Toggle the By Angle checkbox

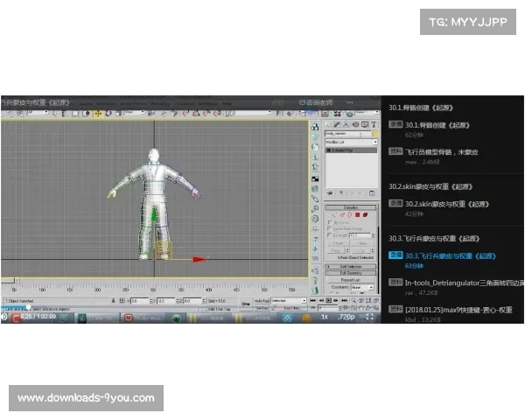[x=329, y=235]
